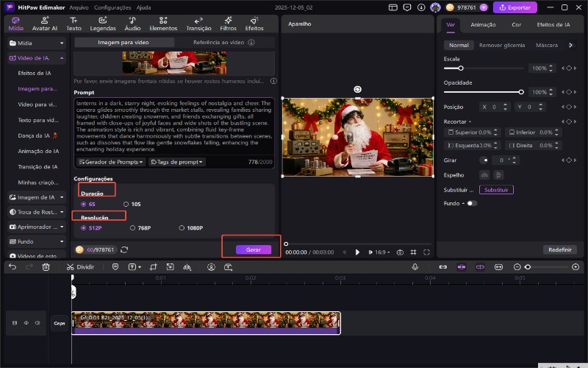588x368 pixels.
Task: Open the Gerador de Prompts dropdown
Action: (x=111, y=161)
